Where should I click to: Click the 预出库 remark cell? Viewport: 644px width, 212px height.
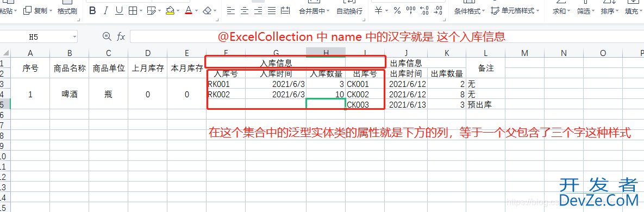point(485,104)
